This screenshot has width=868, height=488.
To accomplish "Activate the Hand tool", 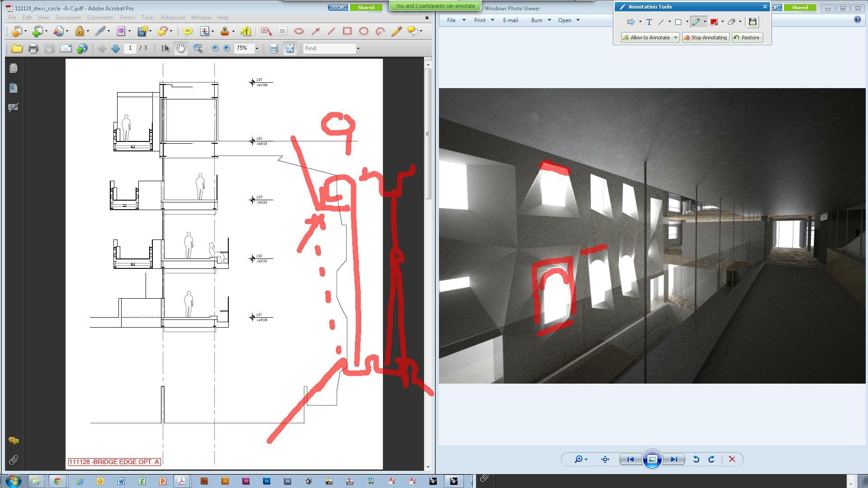I will pyautogui.click(x=181, y=48).
